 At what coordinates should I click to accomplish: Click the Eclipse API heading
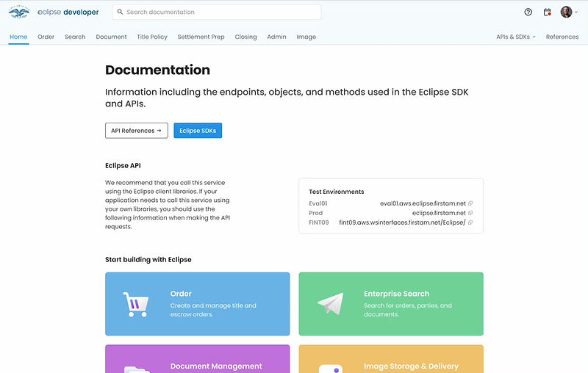click(123, 165)
